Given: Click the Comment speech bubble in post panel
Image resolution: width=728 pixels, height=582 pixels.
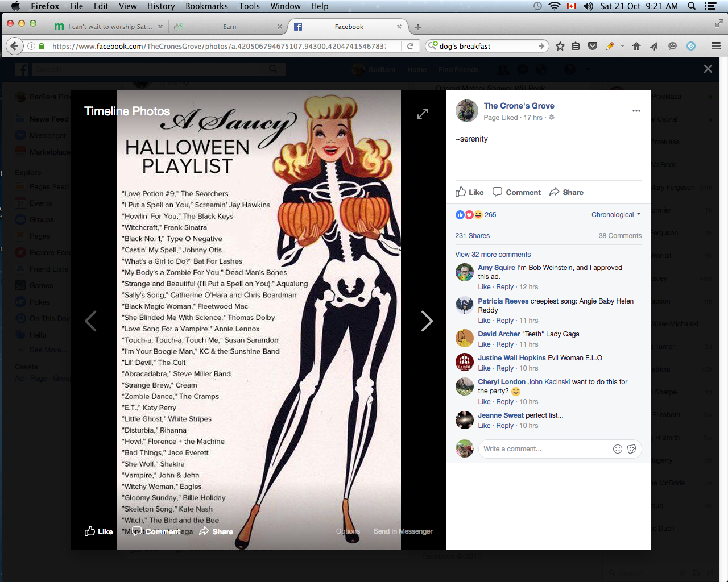Looking at the screenshot, I should (x=516, y=192).
